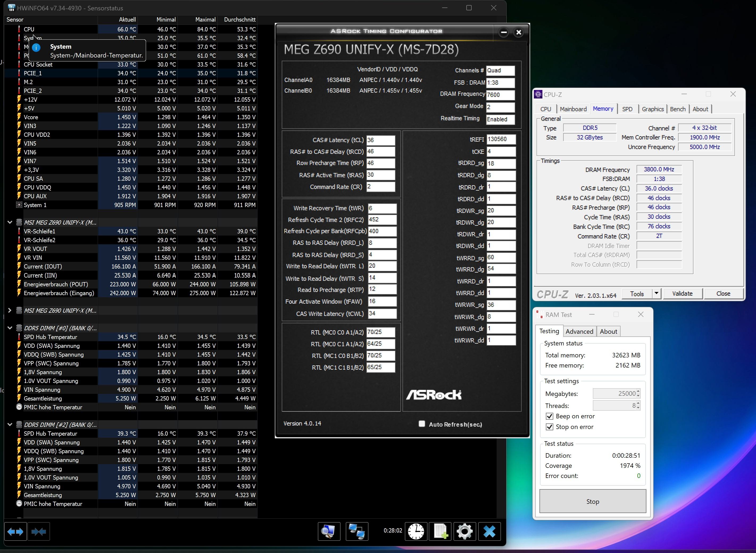Screen dimensions: 756x553
Task: Click Aktuell column header in HWiNFO
Action: 117,19
